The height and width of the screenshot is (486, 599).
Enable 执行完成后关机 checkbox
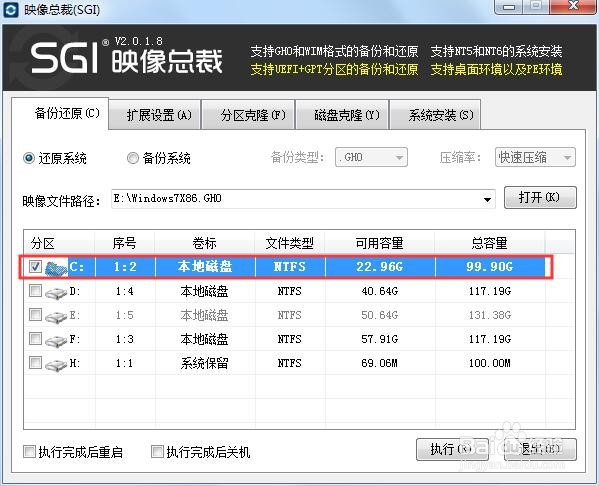tap(157, 452)
